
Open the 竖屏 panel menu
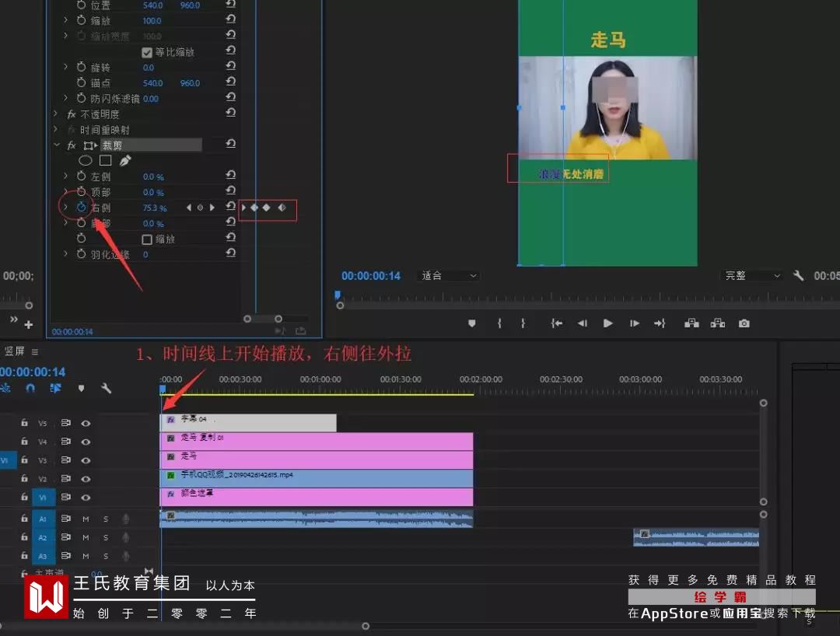35,351
